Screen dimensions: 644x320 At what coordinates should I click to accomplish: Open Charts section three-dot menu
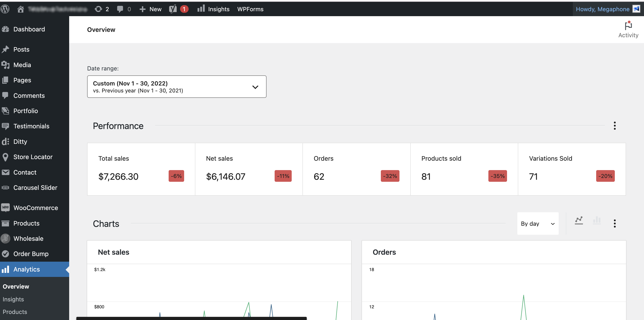click(615, 223)
